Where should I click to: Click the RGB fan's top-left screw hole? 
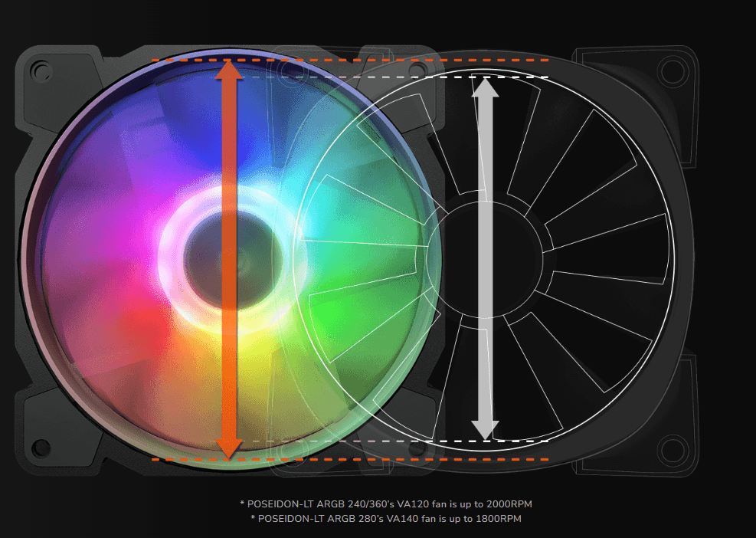click(x=41, y=71)
